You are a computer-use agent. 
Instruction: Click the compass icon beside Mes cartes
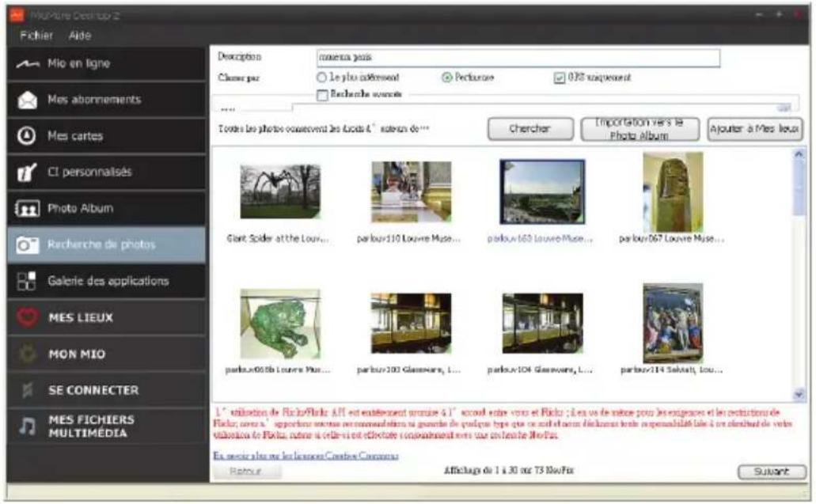click(27, 136)
